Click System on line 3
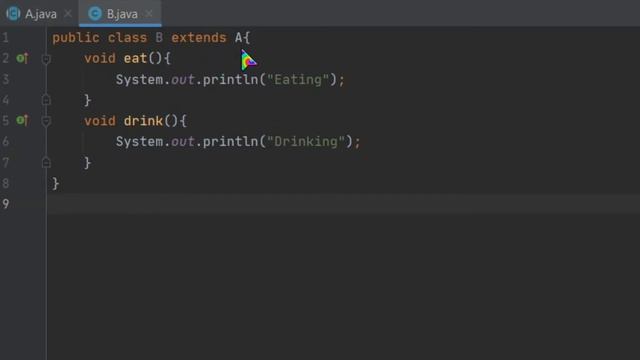 [x=139, y=80]
